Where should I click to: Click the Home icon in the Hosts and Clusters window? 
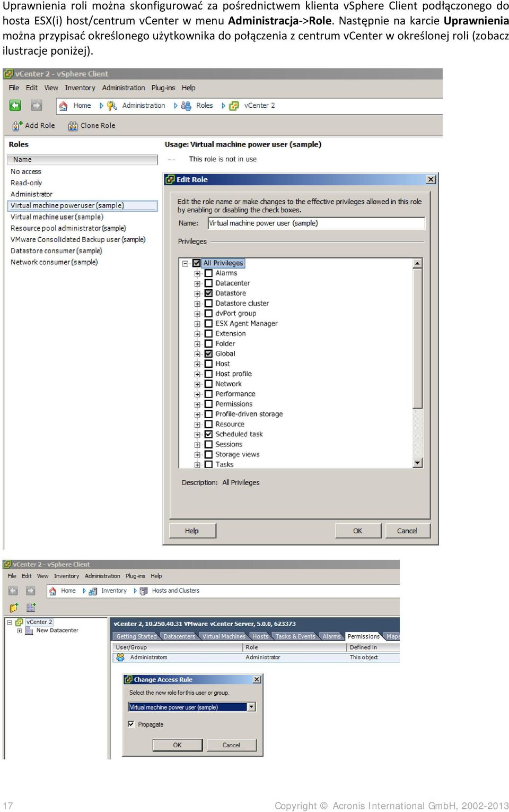point(52,591)
